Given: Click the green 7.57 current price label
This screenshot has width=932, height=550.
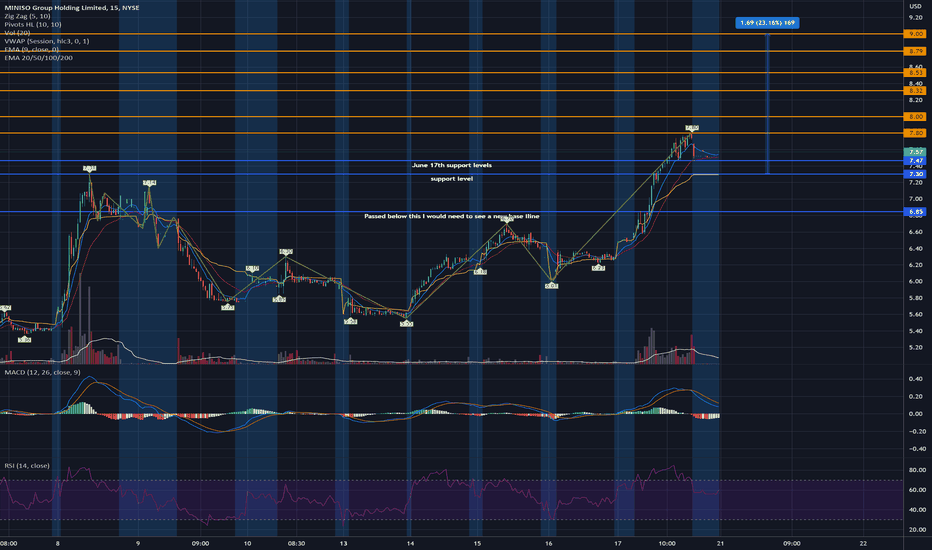Looking at the screenshot, I should (x=914, y=152).
